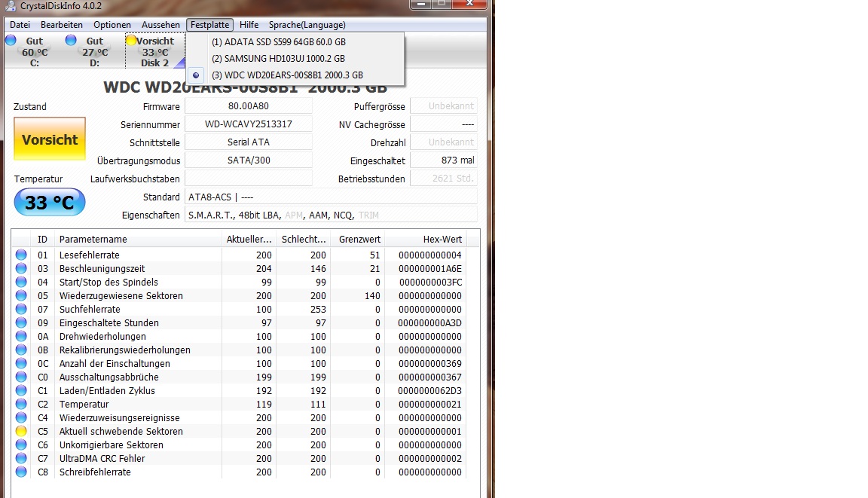Sort by Aktueller column header
This screenshot has height=498, width=868.
pos(249,239)
